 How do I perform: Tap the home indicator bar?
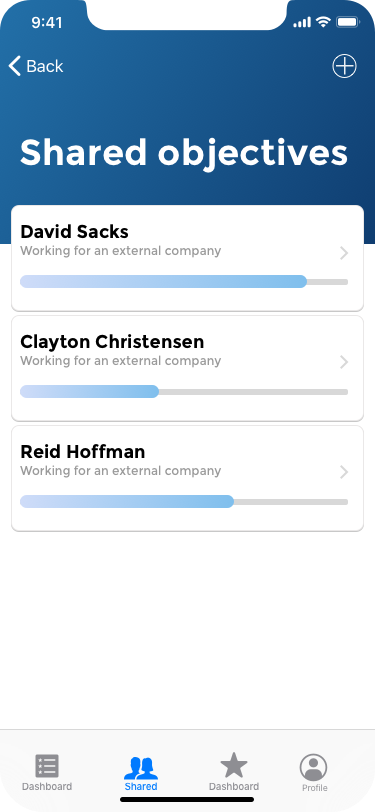[x=187, y=799]
